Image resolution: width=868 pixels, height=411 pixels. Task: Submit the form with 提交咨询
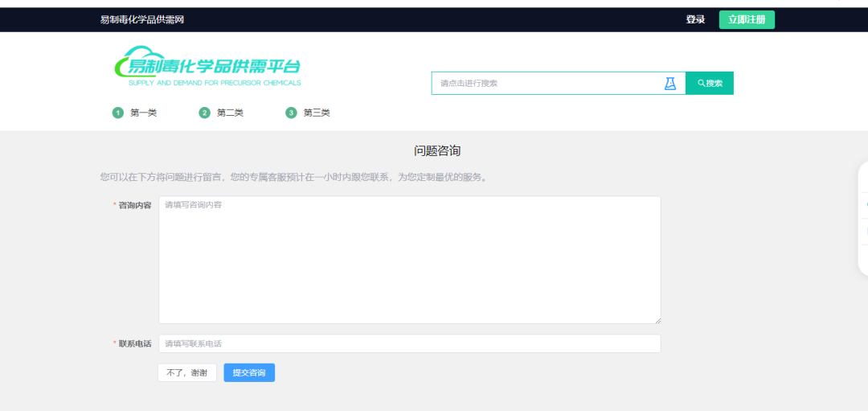(x=249, y=373)
